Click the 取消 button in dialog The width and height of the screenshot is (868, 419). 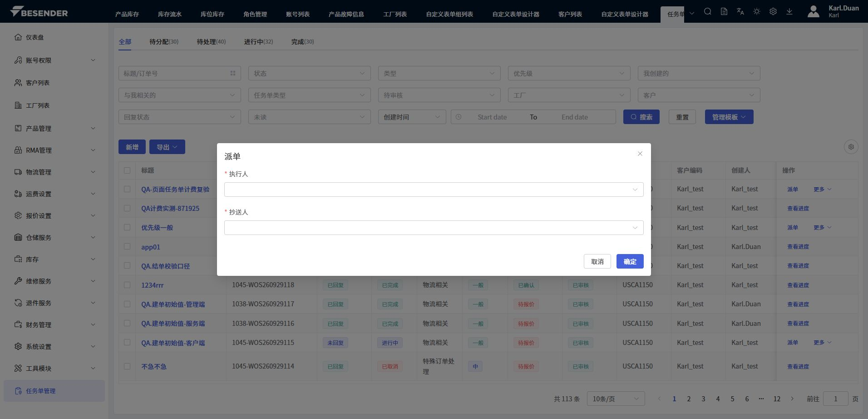pos(597,261)
